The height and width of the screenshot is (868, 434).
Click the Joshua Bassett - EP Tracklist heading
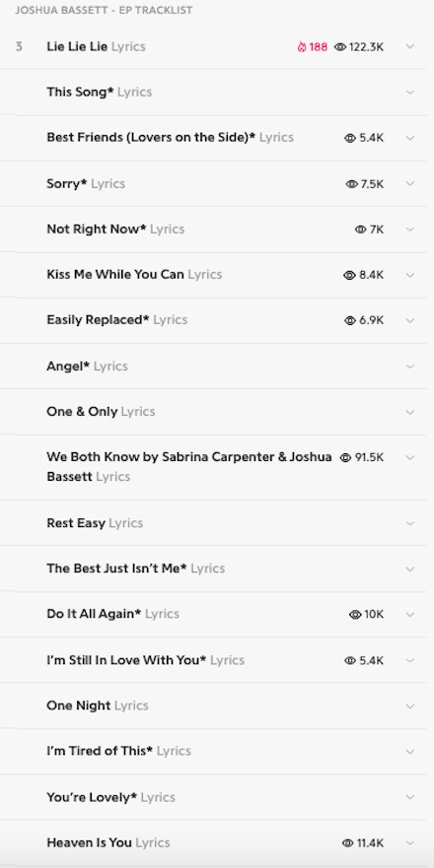[104, 11]
